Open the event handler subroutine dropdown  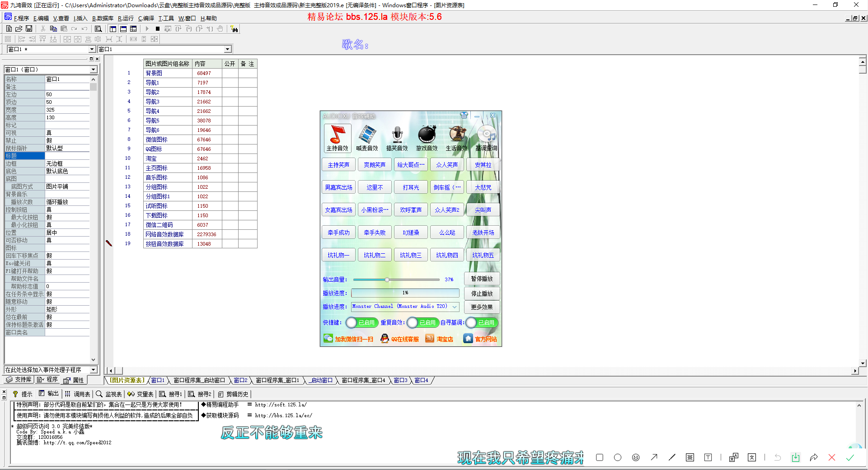tap(93, 370)
